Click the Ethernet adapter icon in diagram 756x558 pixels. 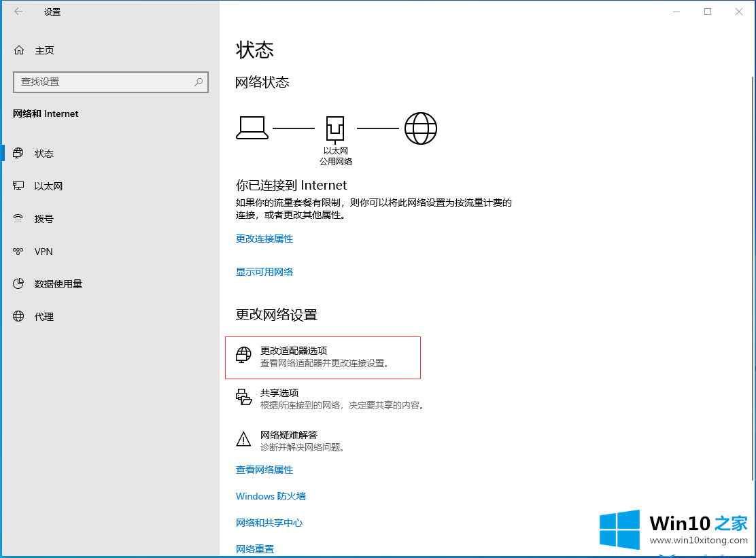(x=335, y=129)
